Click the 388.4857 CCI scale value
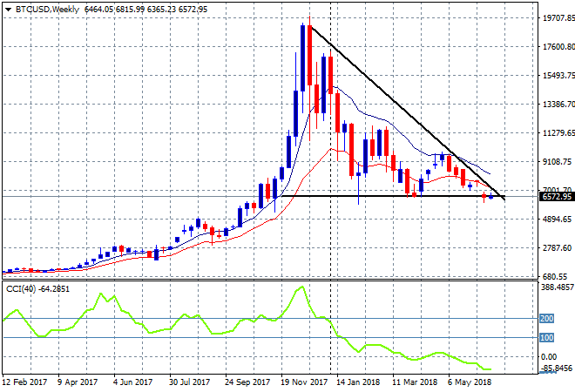Image resolution: width=575 pixels, height=392 pixels. tap(558, 287)
